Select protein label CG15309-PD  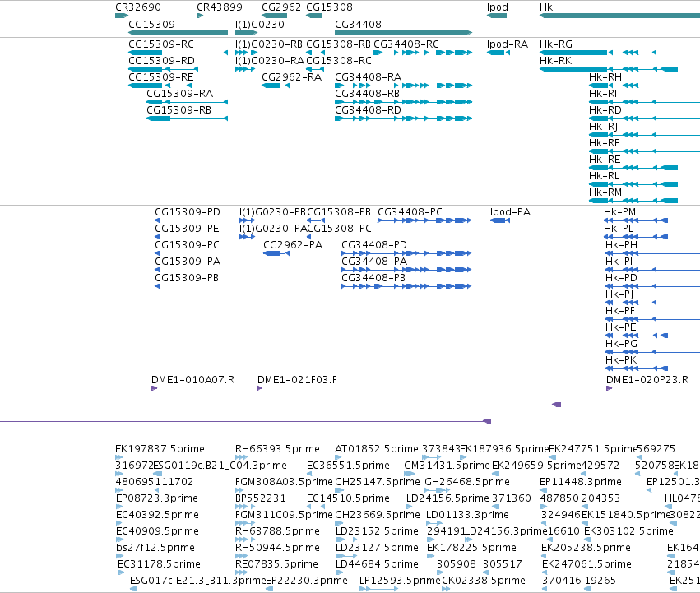(188, 211)
